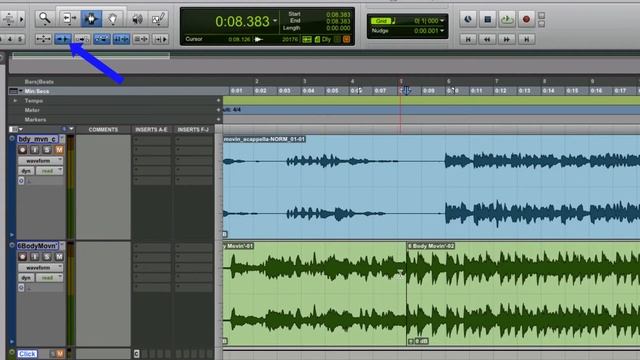Open Grid value dropdown arrow
640x360 pixels.
(442, 20)
